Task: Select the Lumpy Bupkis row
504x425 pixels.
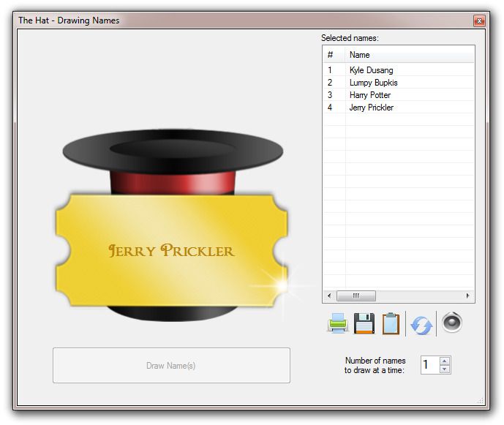Action: (373, 83)
